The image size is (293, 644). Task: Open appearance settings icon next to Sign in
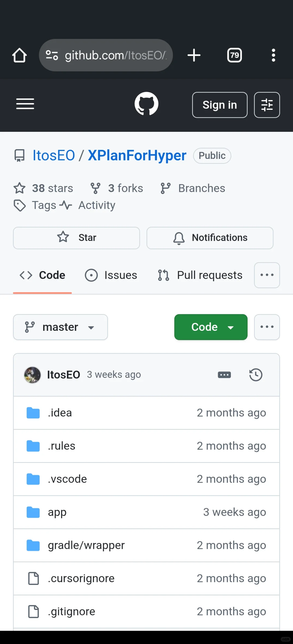(267, 105)
